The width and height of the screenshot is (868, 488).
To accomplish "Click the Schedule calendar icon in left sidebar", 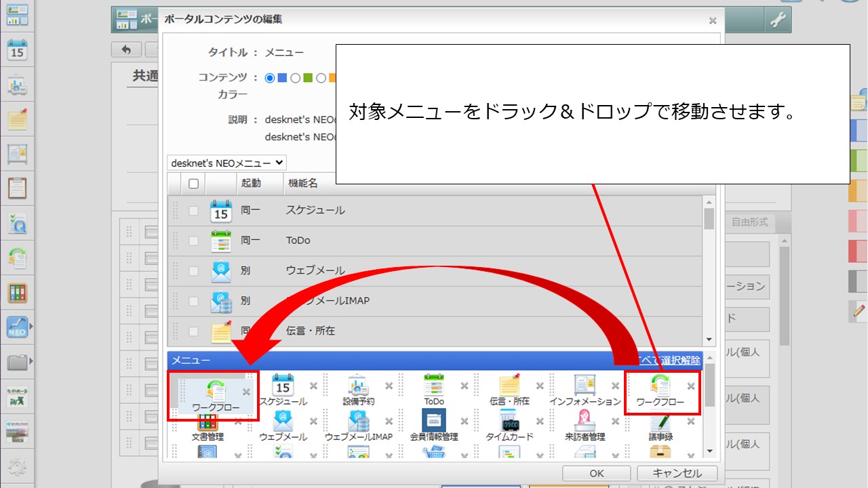I will click(x=17, y=49).
